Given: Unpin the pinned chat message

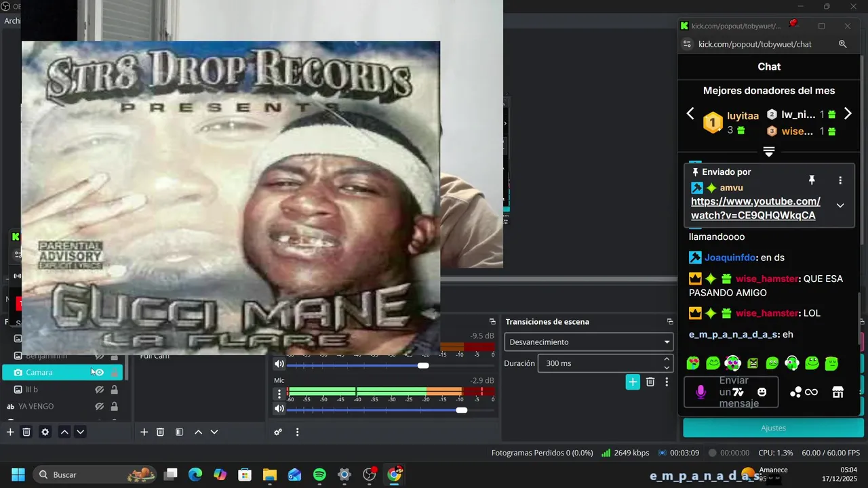Looking at the screenshot, I should pyautogui.click(x=812, y=180).
